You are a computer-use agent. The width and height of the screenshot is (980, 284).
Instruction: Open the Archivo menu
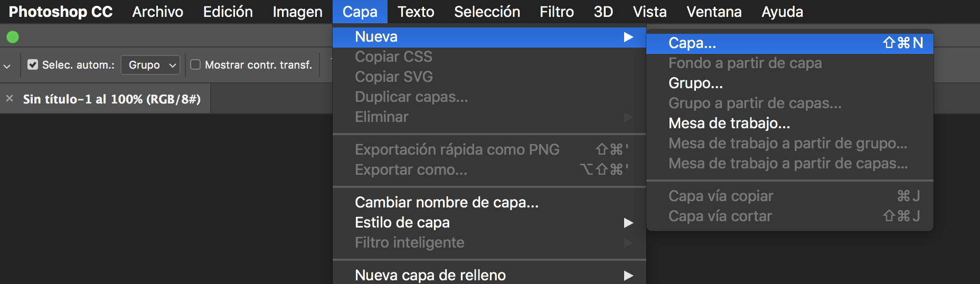point(157,12)
